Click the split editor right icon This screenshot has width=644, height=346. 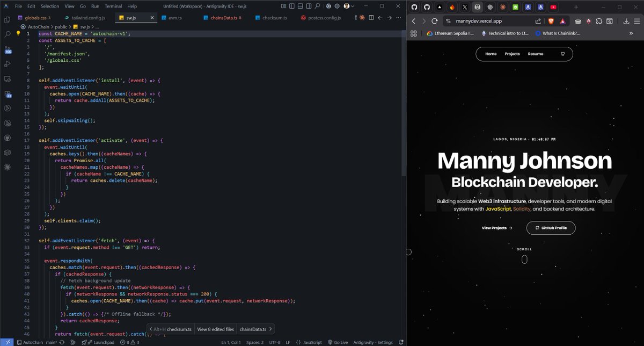tap(370, 18)
